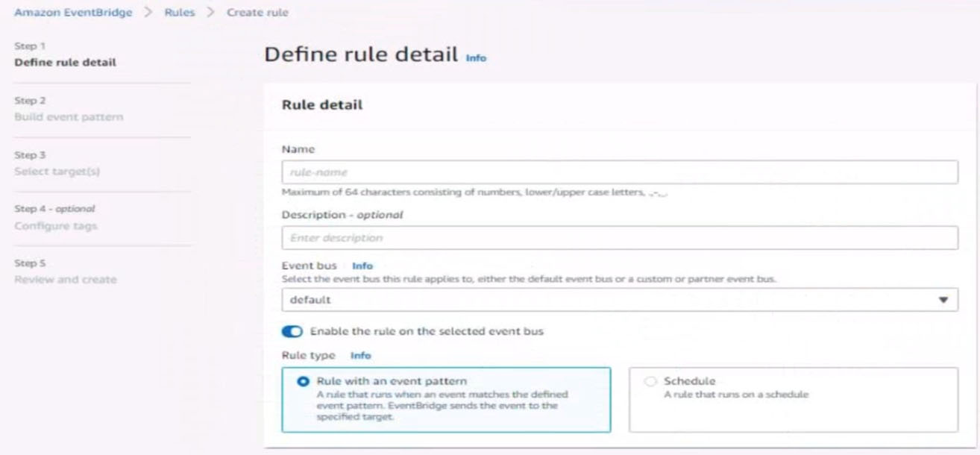
Task: Click the Event bus dropdown arrow
Action: click(x=943, y=300)
